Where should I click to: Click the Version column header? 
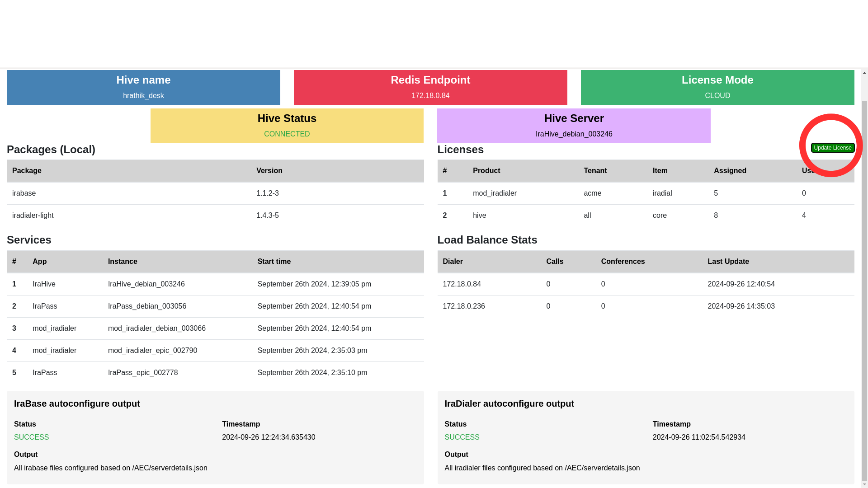coord(269,171)
